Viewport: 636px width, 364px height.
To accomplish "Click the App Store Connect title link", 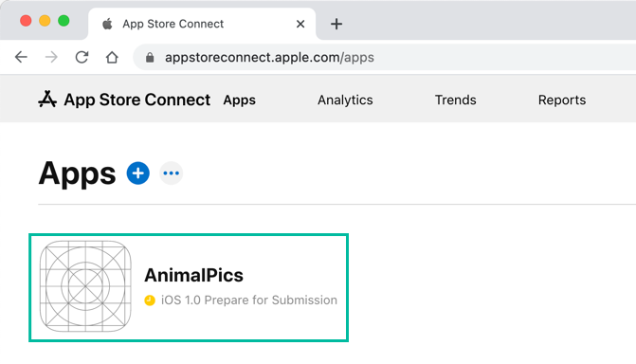I will tap(137, 100).
